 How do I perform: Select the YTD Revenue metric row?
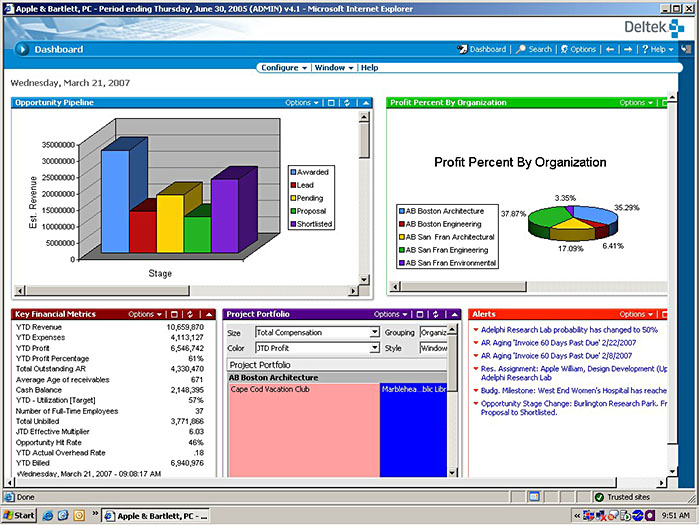tap(110, 327)
